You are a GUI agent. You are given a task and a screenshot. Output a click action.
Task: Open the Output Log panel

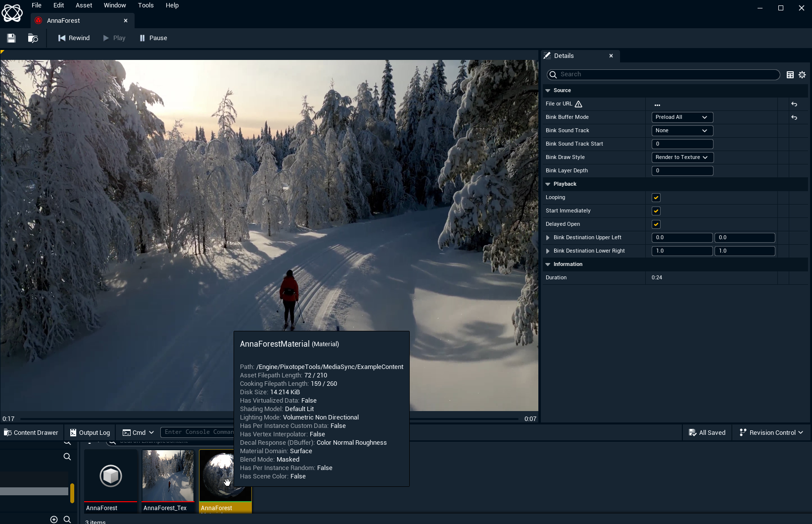tap(90, 432)
